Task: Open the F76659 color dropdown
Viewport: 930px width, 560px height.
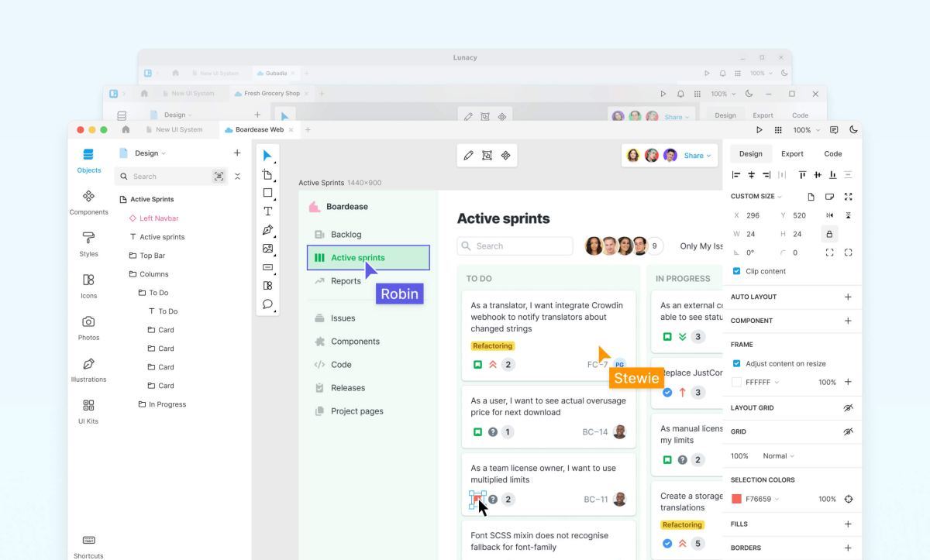Action: click(x=763, y=499)
